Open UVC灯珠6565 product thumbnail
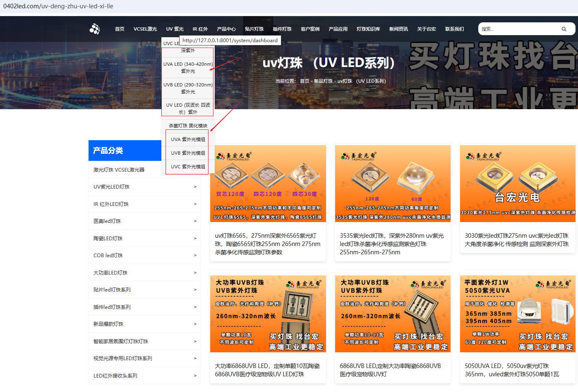Image resolution: width=578 pixels, height=392 pixels. coord(268,184)
